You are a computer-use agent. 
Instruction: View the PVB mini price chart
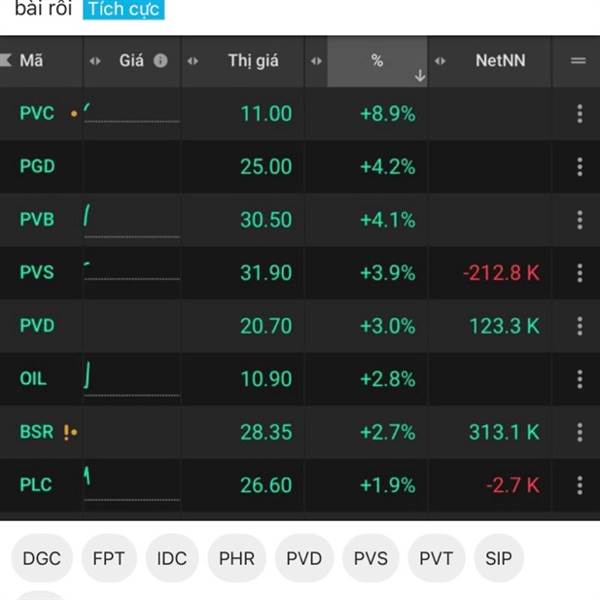130,220
